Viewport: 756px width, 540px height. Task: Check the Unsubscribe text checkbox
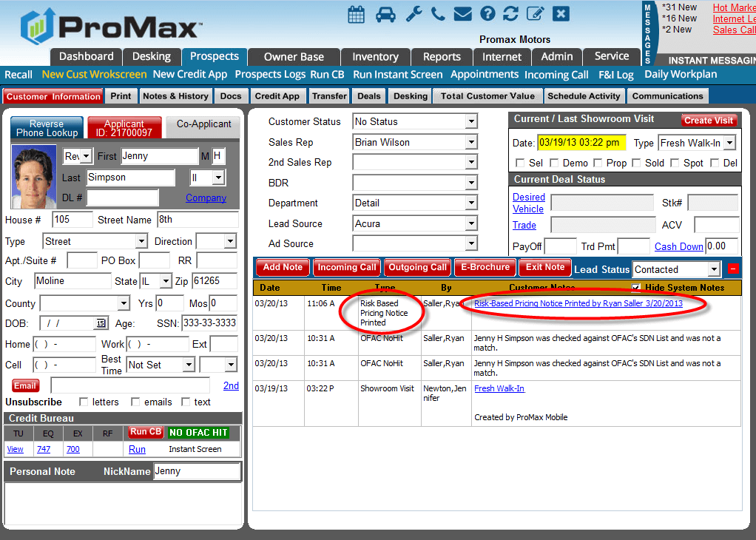tap(186, 402)
